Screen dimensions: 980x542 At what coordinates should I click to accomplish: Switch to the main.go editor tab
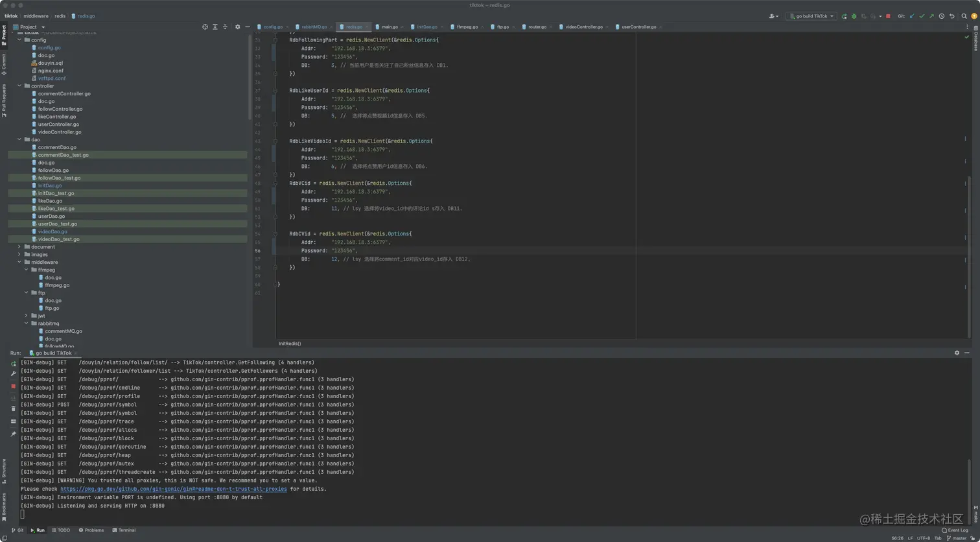pos(389,27)
